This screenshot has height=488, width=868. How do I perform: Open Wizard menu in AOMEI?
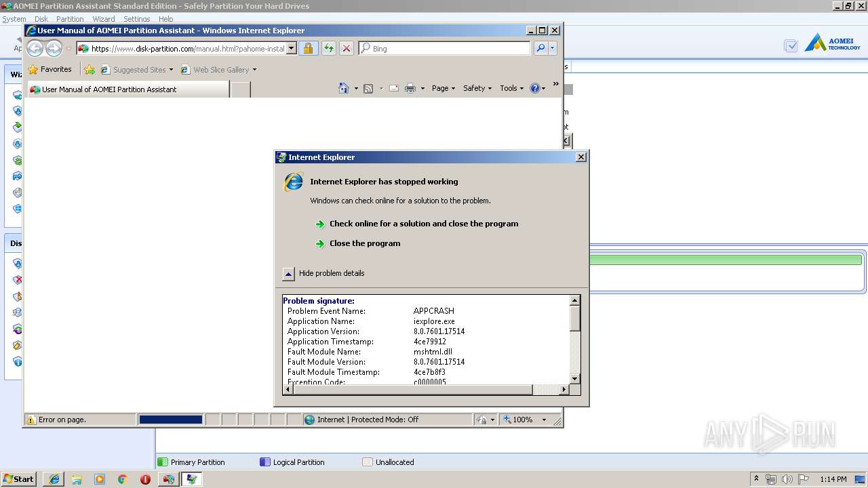tap(104, 19)
